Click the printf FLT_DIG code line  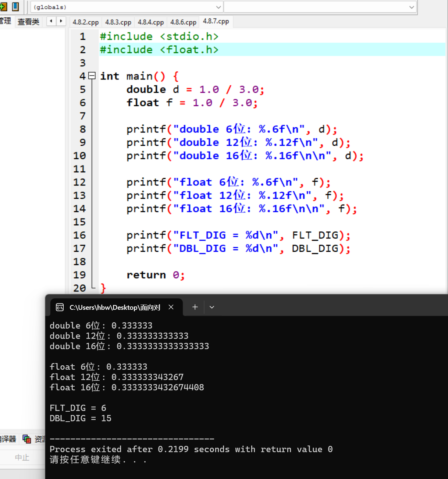pyautogui.click(x=238, y=235)
